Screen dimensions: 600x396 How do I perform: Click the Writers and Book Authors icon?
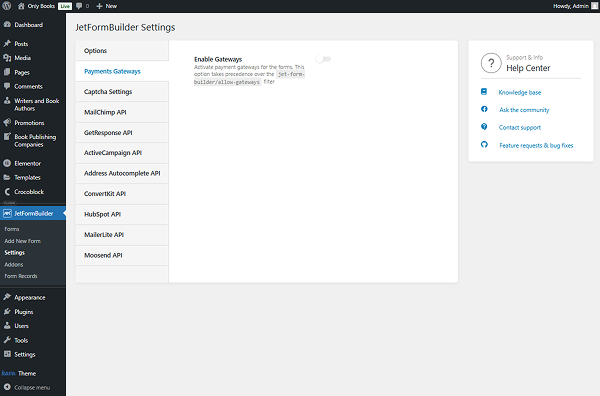point(7,101)
